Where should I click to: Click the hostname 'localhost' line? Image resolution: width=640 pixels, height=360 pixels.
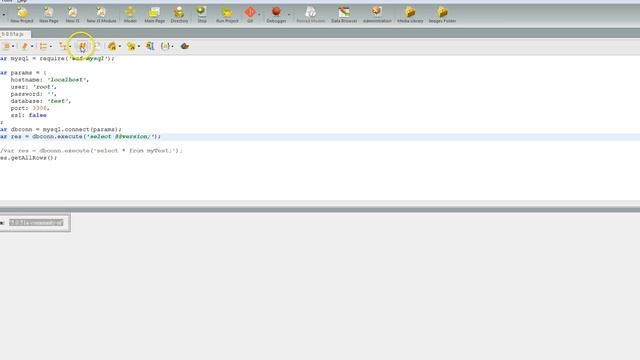pyautogui.click(x=49, y=80)
